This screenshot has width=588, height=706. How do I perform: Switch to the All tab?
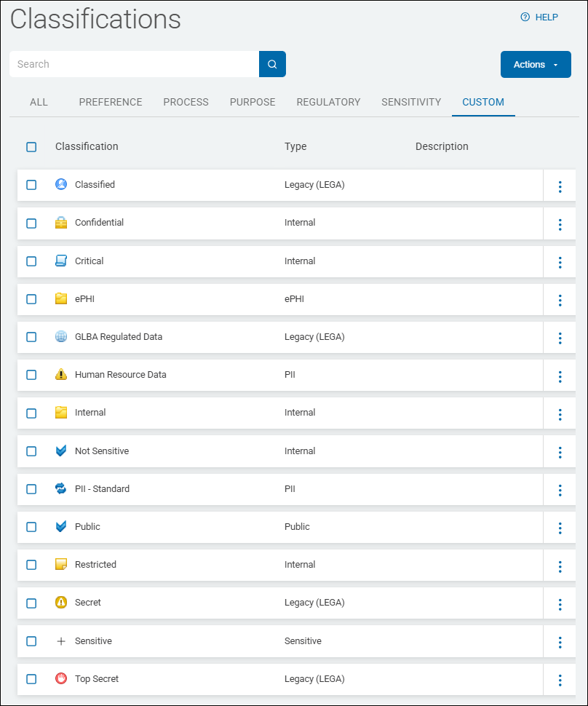click(39, 102)
